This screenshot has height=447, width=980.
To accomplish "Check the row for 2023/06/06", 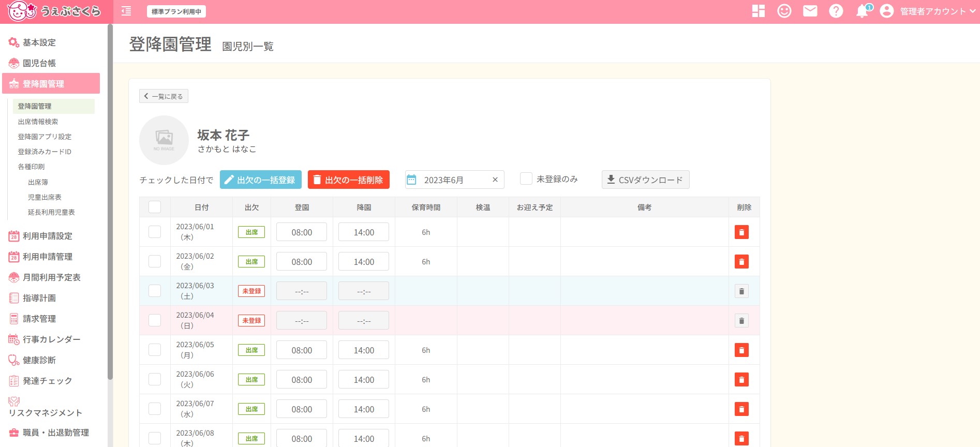I will tap(155, 379).
